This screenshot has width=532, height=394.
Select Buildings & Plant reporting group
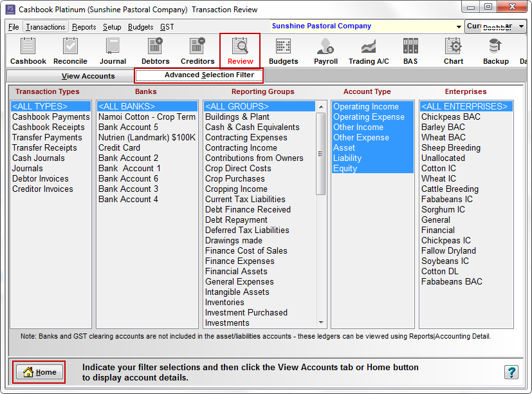(x=259, y=117)
